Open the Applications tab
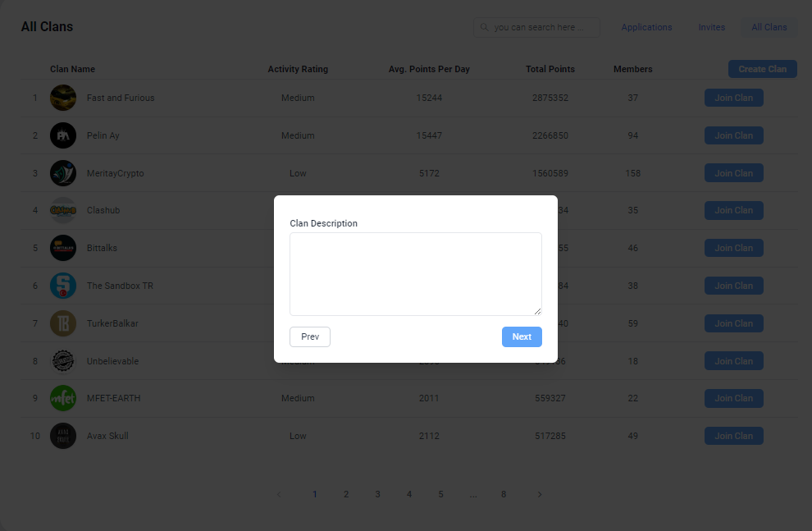The image size is (812, 531). click(x=647, y=27)
